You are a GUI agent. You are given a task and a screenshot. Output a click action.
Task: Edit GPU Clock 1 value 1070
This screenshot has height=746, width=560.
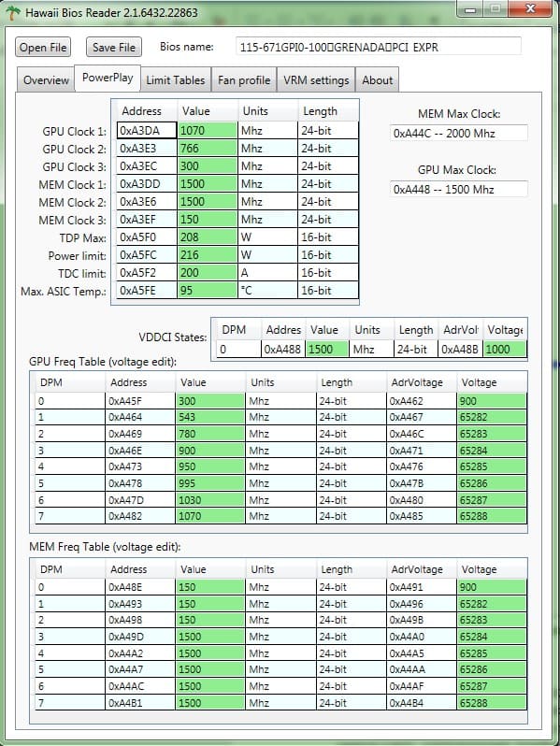click(207, 130)
